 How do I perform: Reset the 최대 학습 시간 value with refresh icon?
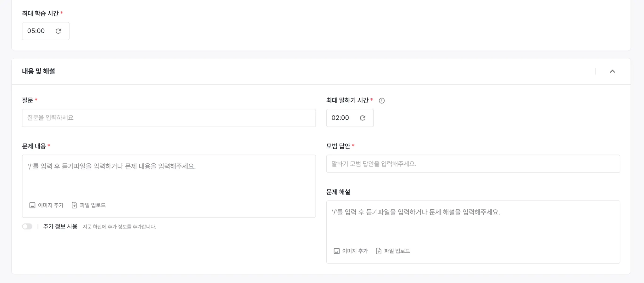tap(58, 31)
